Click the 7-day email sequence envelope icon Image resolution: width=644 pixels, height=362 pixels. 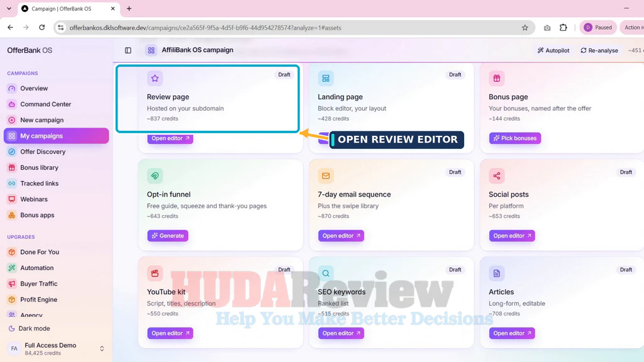click(x=326, y=176)
